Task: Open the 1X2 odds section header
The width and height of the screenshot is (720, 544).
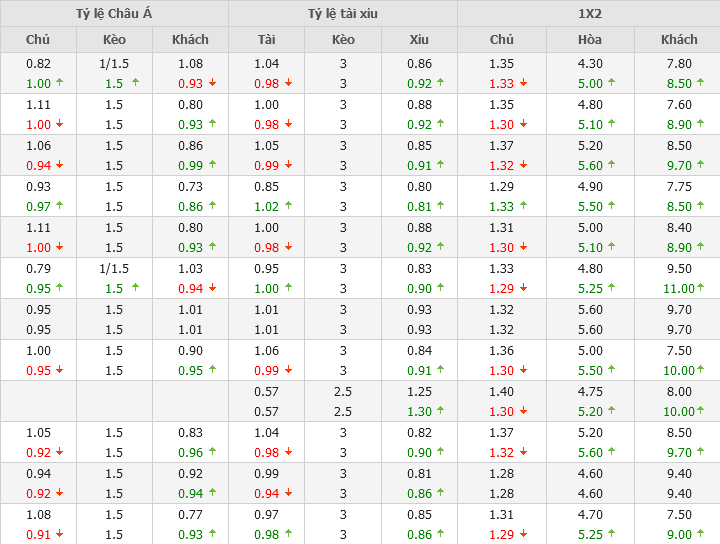Action: 589,13
